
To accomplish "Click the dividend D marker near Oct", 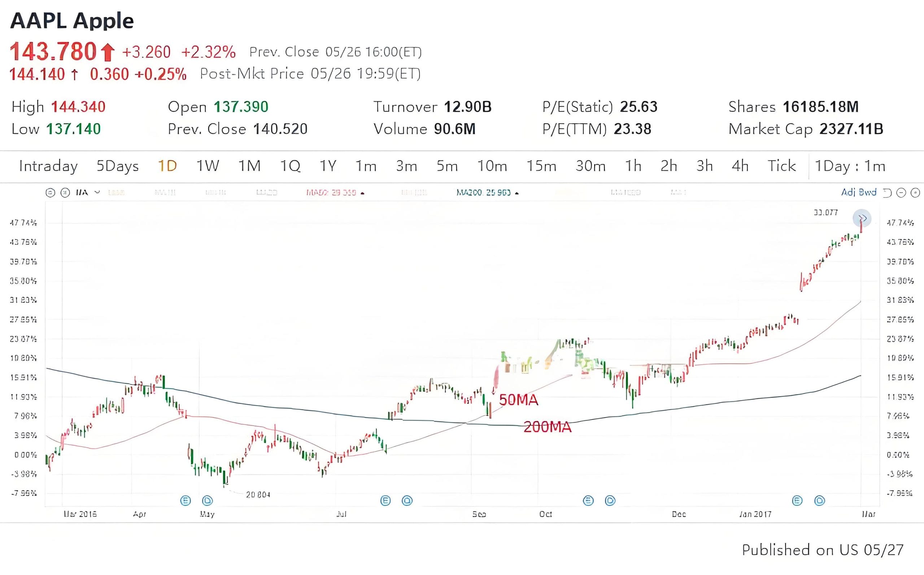I will [x=610, y=500].
